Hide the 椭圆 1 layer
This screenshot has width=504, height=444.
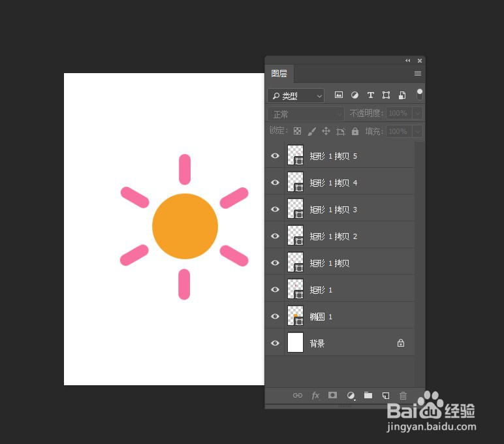point(275,317)
